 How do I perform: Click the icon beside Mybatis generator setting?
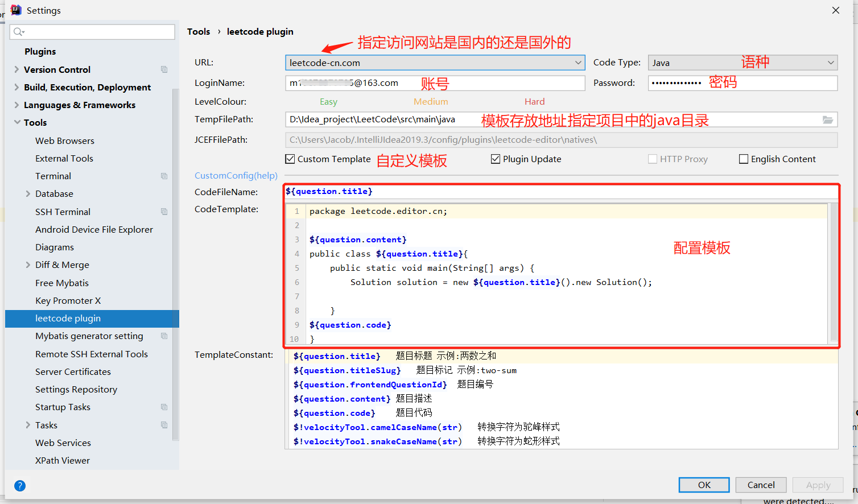164,336
